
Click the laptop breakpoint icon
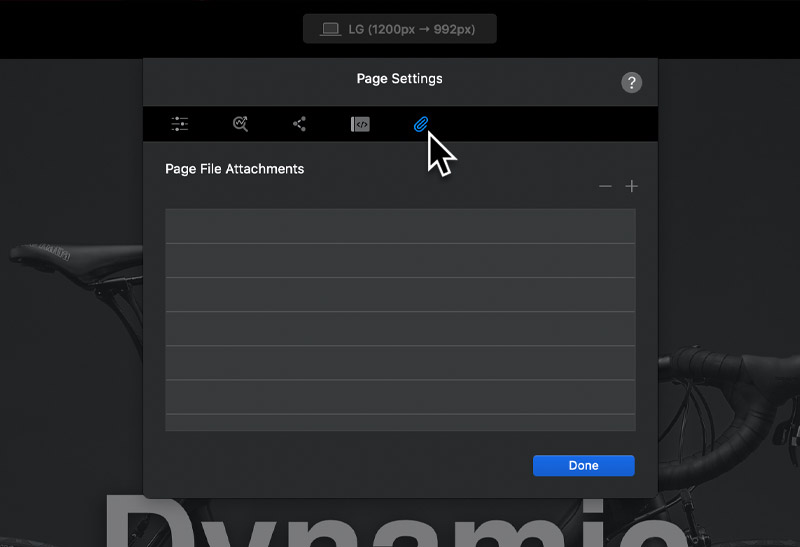[330, 29]
